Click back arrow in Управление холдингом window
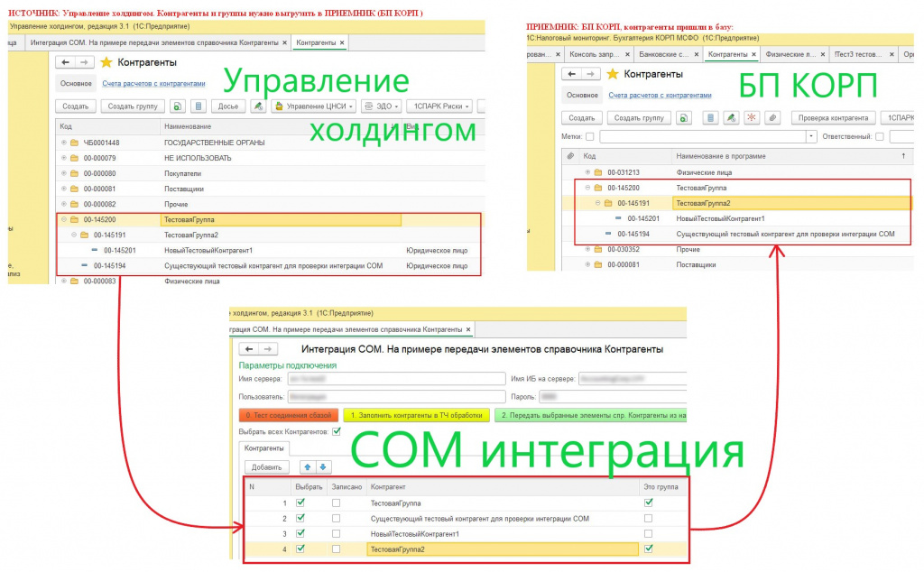The height and width of the screenshot is (572, 924). (x=66, y=62)
